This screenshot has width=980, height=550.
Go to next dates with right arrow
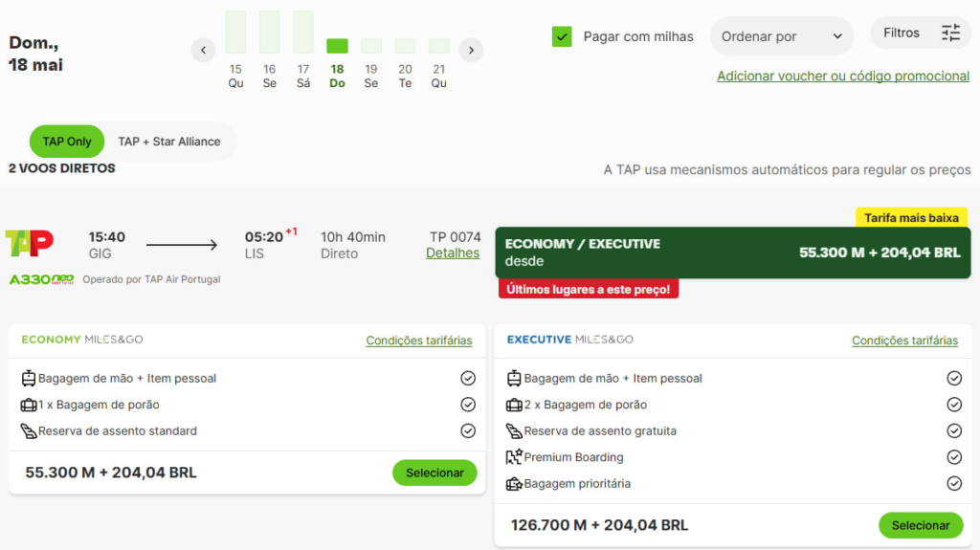(471, 50)
